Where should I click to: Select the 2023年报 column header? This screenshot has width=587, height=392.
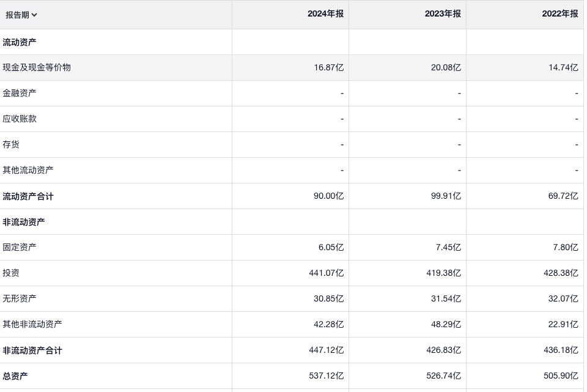pyautogui.click(x=443, y=14)
